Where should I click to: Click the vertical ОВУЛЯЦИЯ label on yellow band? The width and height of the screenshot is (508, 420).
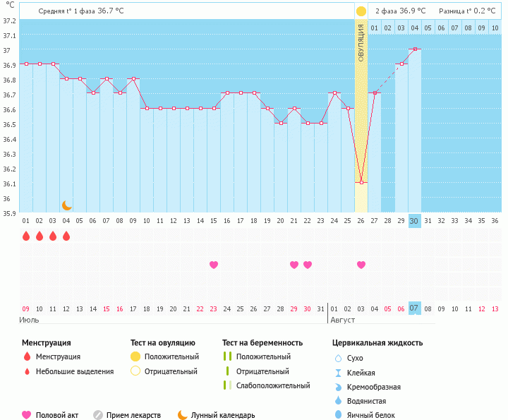[x=361, y=42]
